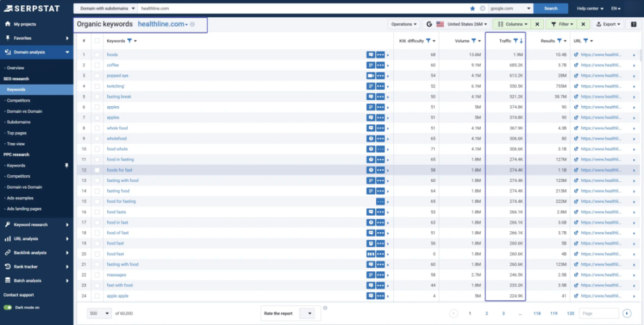Open the Help center dropdown

click(x=590, y=9)
